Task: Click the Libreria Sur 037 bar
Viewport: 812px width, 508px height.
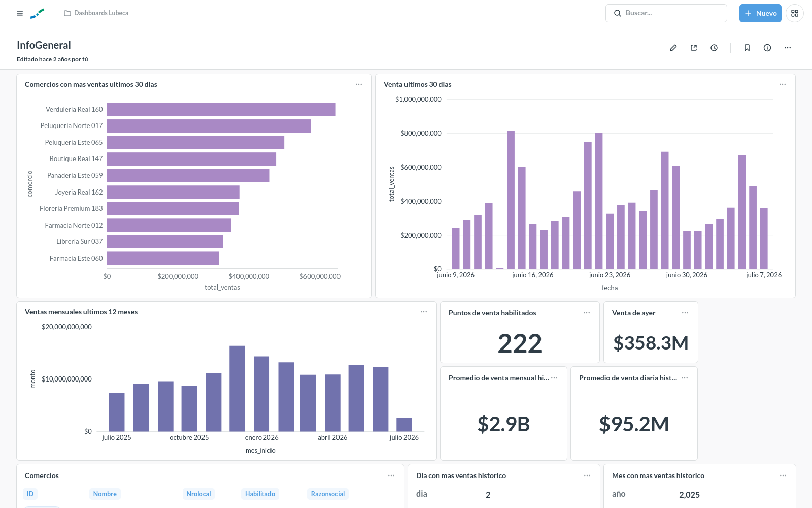Action: tap(165, 242)
